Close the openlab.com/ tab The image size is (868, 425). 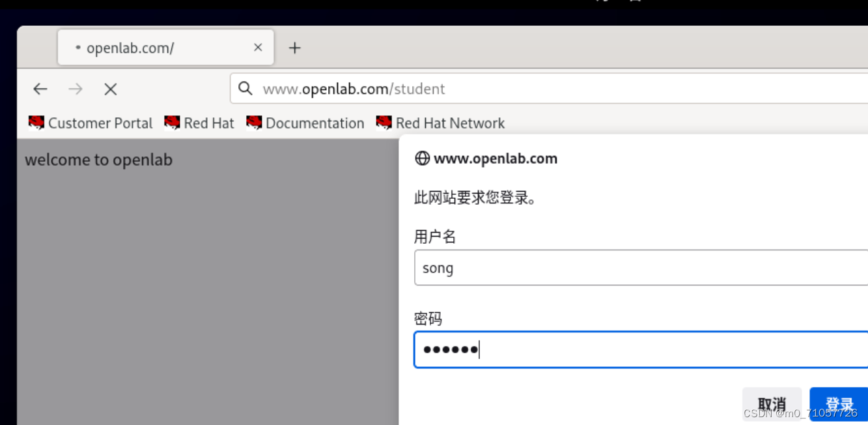pyautogui.click(x=257, y=47)
